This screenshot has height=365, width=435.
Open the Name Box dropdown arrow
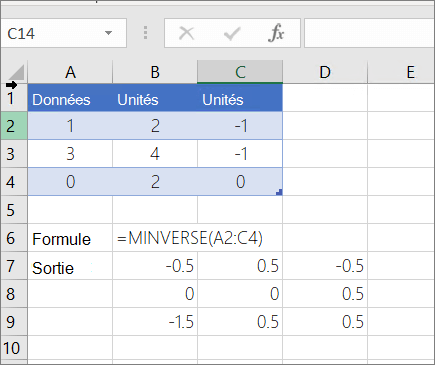108,33
